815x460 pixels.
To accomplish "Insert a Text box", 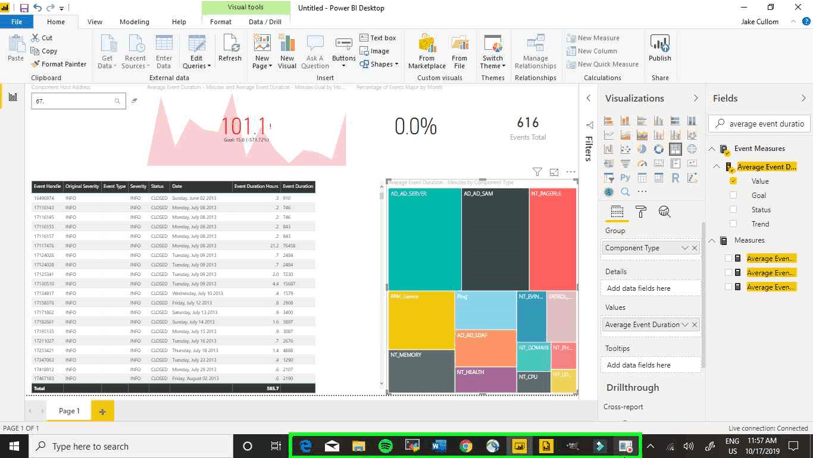I will [x=378, y=38].
